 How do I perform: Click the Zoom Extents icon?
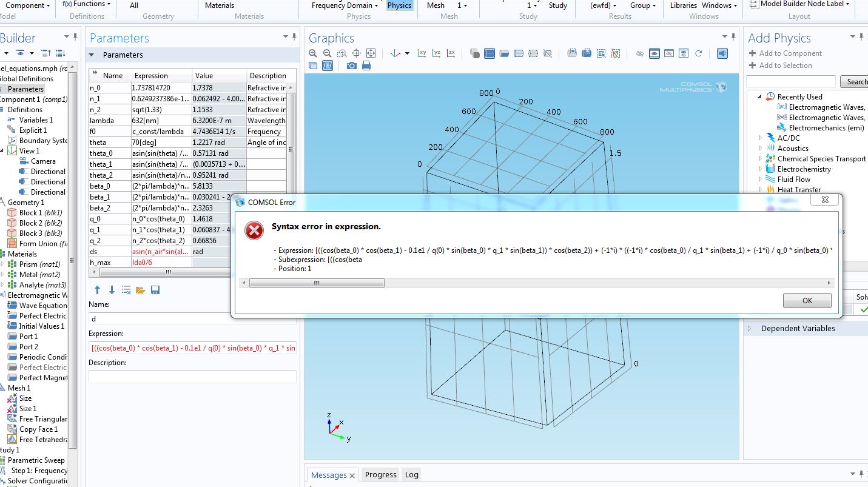point(371,53)
